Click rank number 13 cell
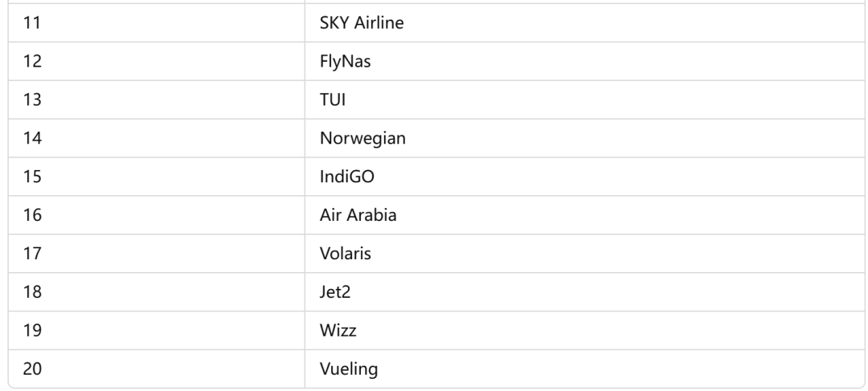Screen dimensions: 868x391 (x=157, y=100)
